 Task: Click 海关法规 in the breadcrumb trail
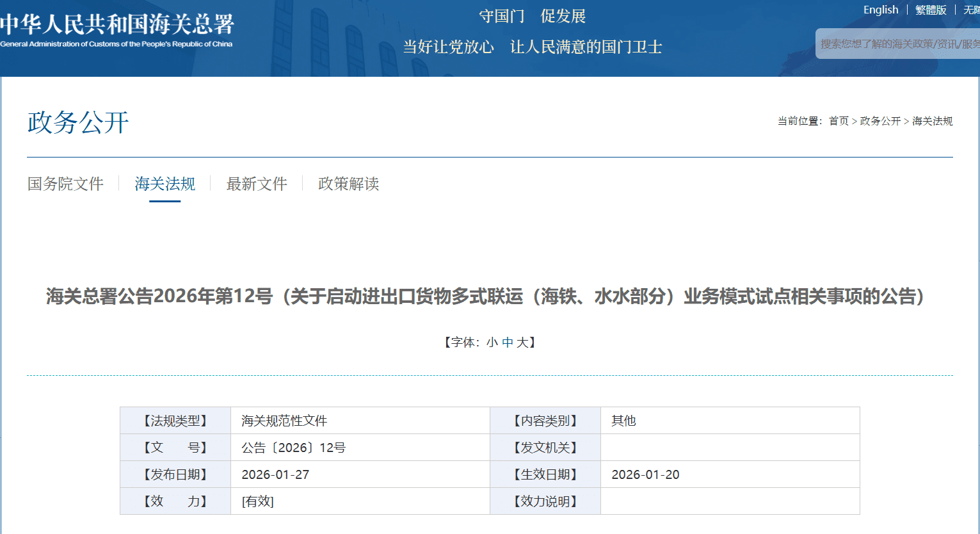coord(932,121)
